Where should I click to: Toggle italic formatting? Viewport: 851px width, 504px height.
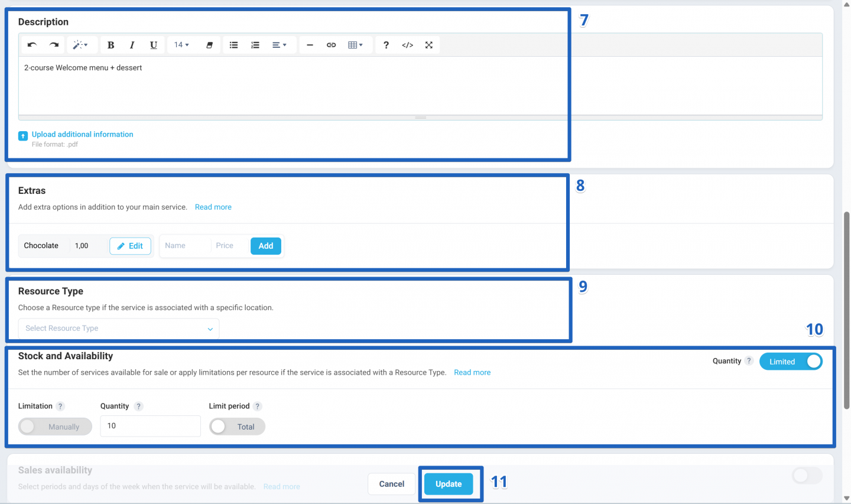point(132,45)
